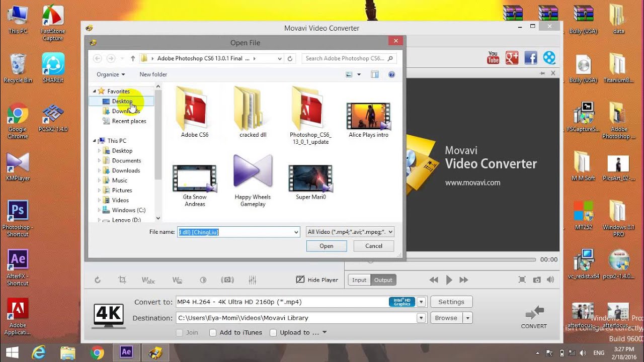Click the navigation pane vertical scrollbar
The image size is (644, 362).
tap(158, 153)
